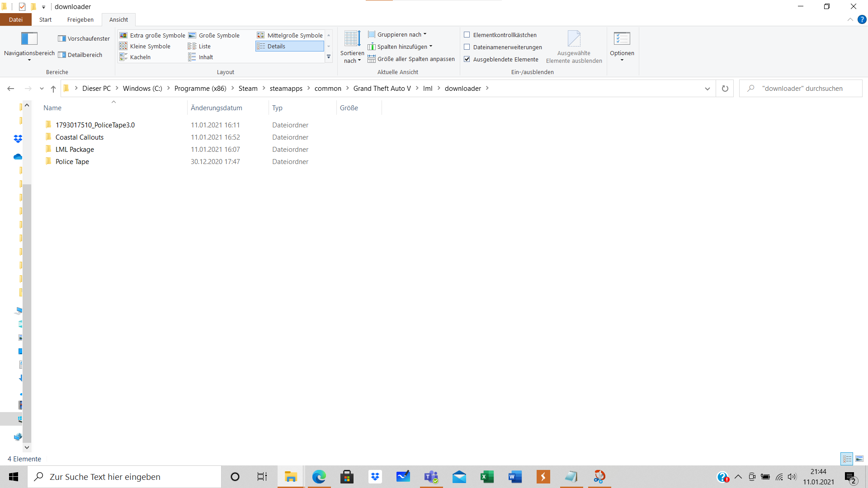Click the downloader search field
This screenshot has height=488, width=868.
coord(802,89)
